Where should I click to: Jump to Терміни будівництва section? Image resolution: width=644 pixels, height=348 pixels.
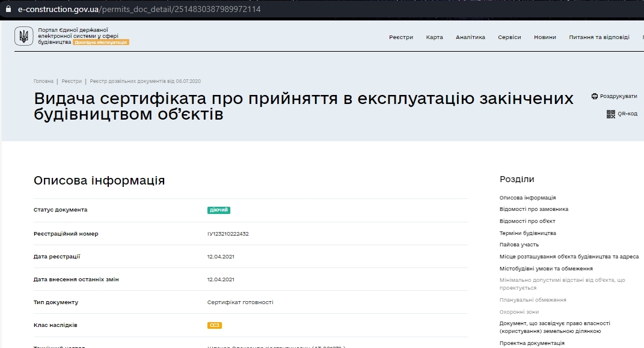527,233
